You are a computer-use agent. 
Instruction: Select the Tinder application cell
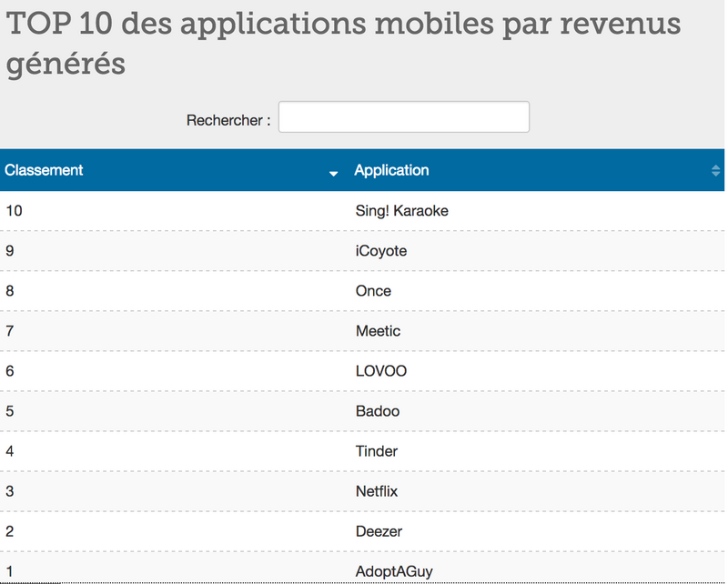[x=537, y=451]
